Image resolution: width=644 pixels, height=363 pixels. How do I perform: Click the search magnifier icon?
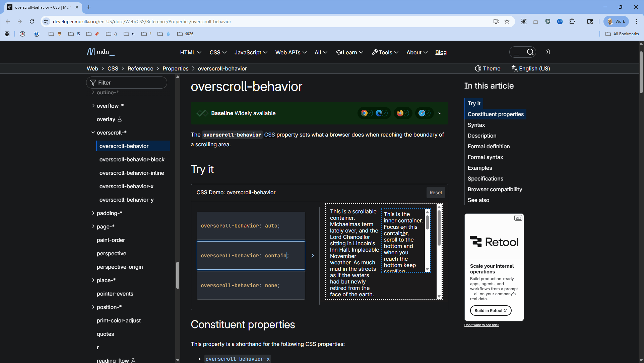pyautogui.click(x=530, y=52)
